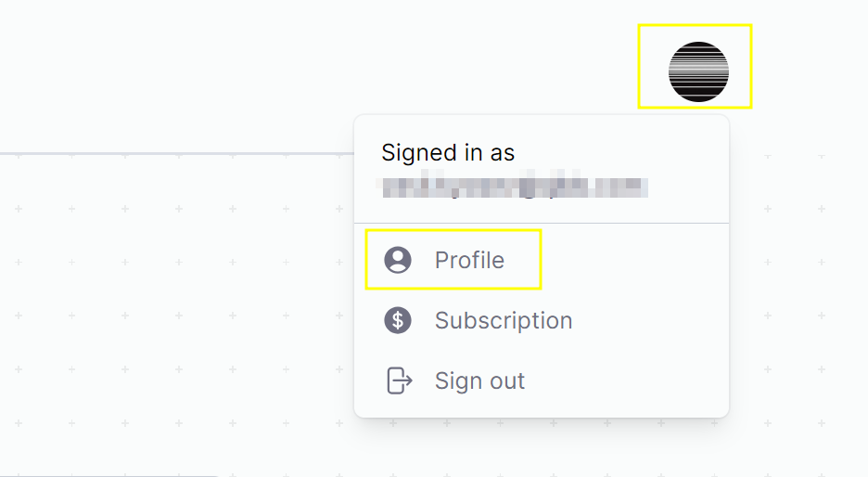Viewport: 868px width, 477px height.
Task: Click the word "Profile" text
Action: point(469,260)
